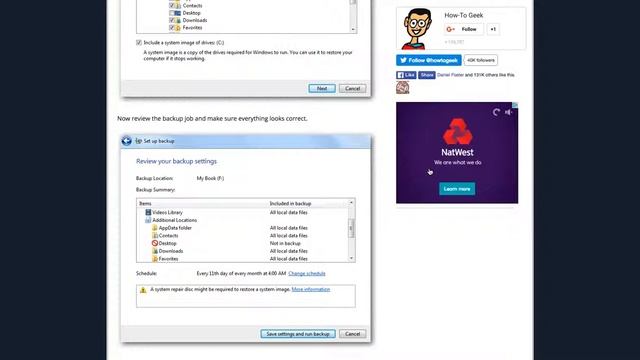Click the Review your backup settings heading
This screenshot has width=640, height=360.
(x=176, y=161)
